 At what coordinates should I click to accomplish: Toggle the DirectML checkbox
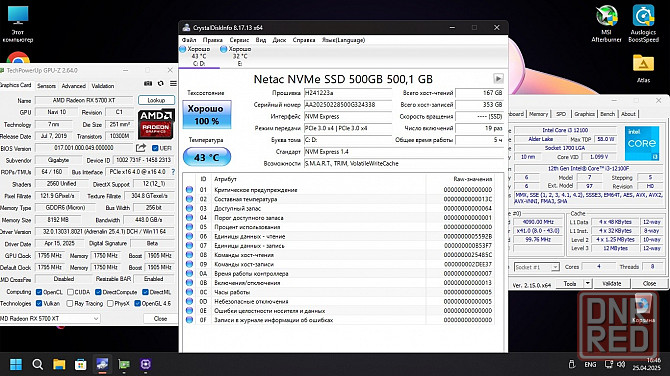145,292
